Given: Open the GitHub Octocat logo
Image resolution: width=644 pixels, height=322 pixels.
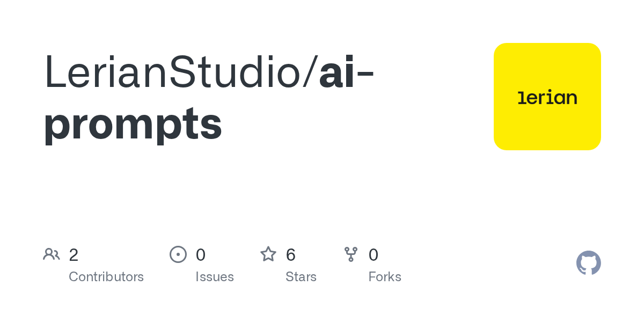Looking at the screenshot, I should click(589, 263).
